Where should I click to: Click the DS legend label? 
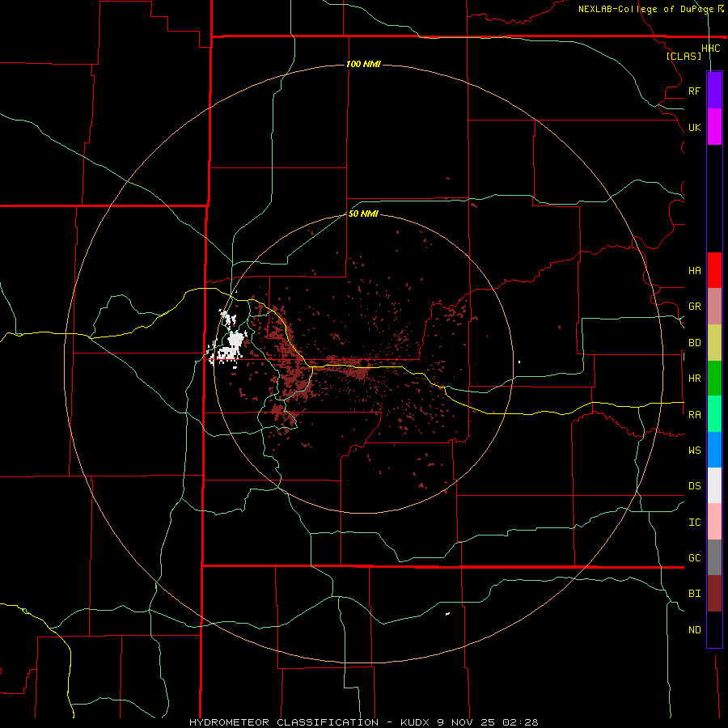(695, 486)
